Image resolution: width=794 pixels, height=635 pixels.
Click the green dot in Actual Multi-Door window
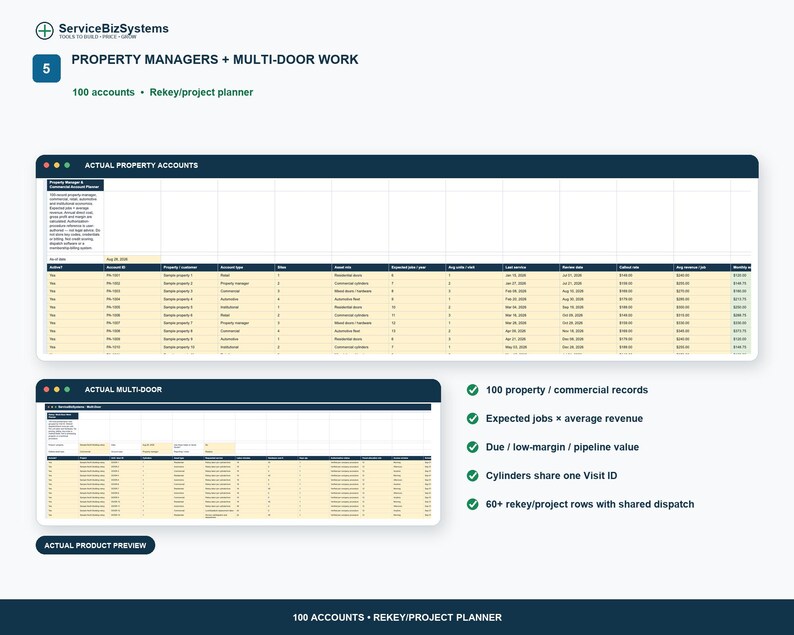67,389
